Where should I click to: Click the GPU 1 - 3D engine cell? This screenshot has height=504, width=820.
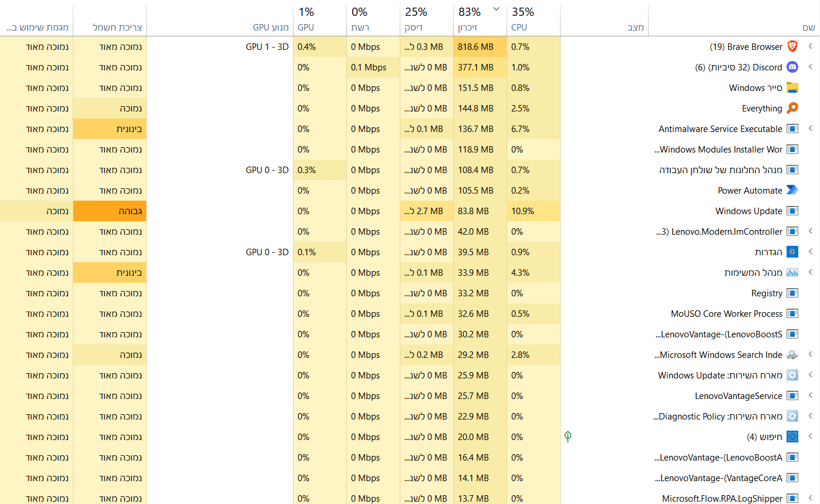pyautogui.click(x=220, y=47)
